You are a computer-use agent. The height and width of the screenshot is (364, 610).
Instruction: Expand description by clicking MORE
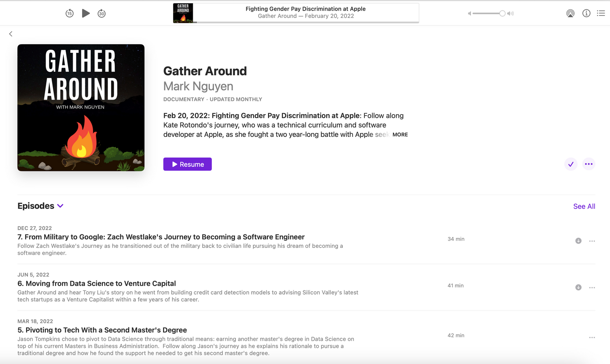tap(400, 134)
